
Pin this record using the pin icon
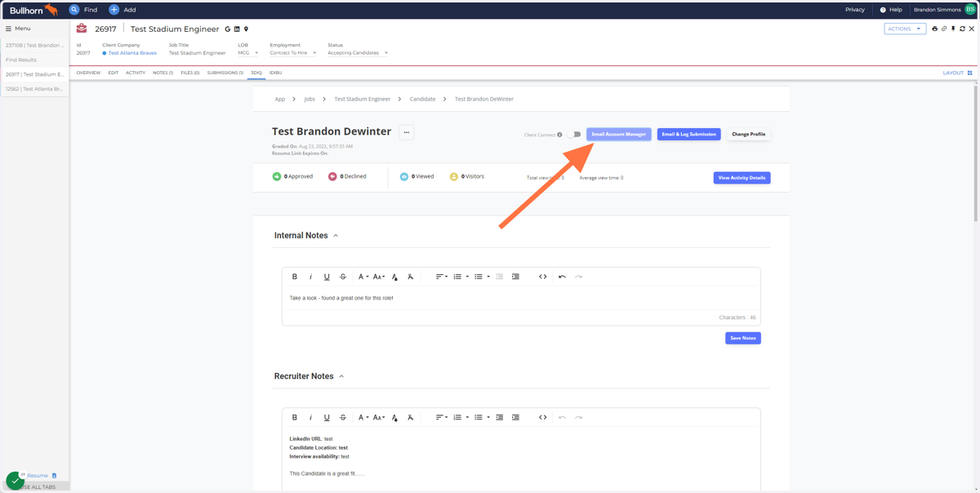(953, 29)
